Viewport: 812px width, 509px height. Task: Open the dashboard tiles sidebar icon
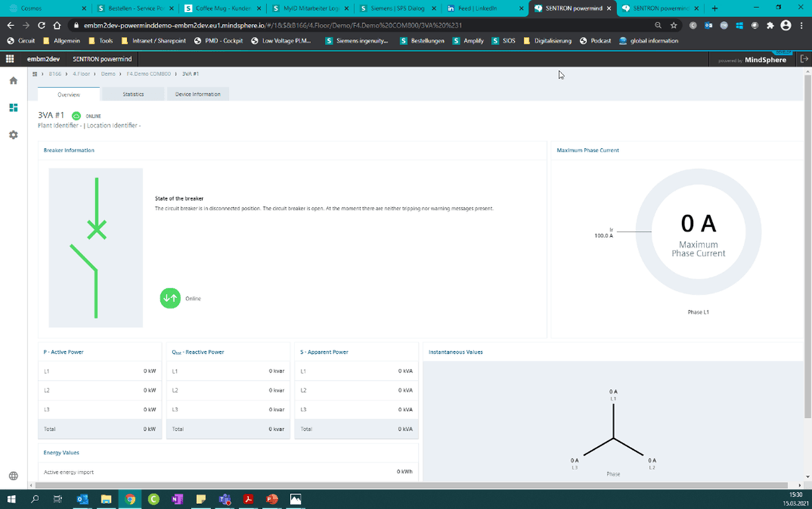(x=14, y=108)
